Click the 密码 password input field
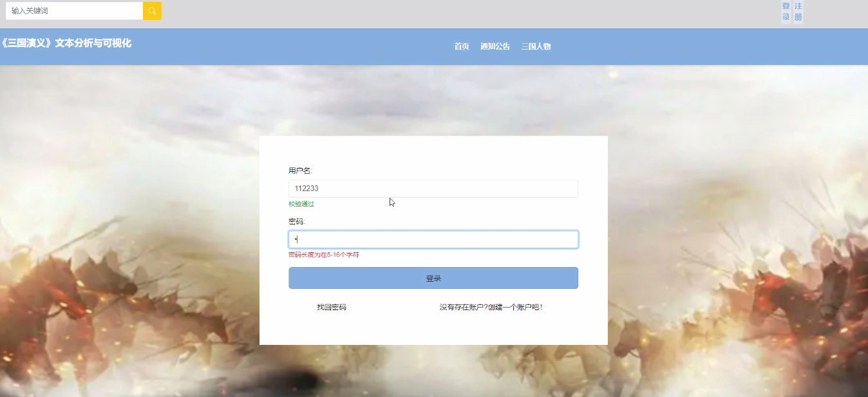 [x=433, y=239]
